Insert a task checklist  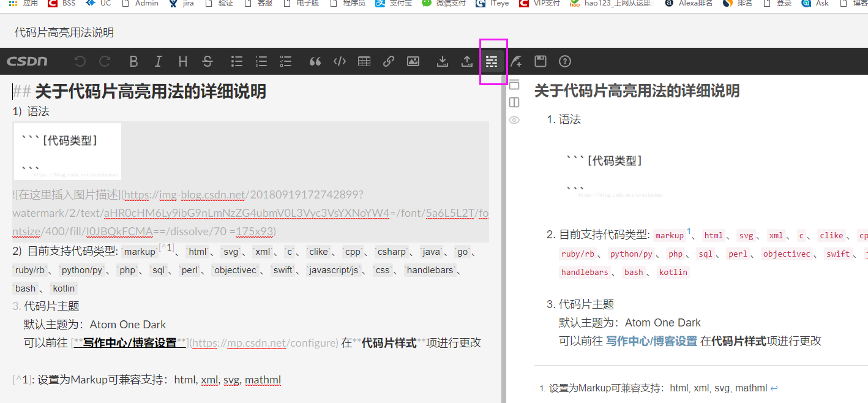(286, 61)
